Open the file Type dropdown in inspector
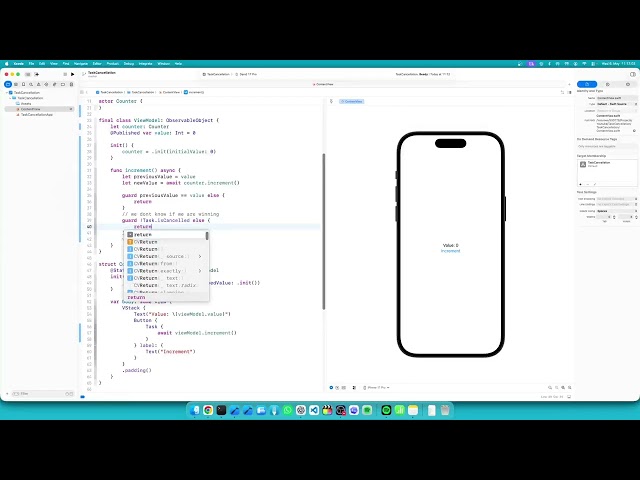The image size is (640, 480). 617,104
